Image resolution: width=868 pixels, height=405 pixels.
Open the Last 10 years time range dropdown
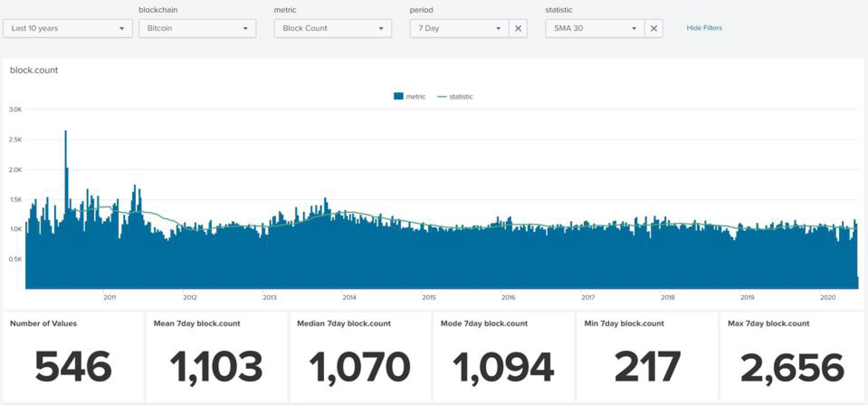coord(68,28)
